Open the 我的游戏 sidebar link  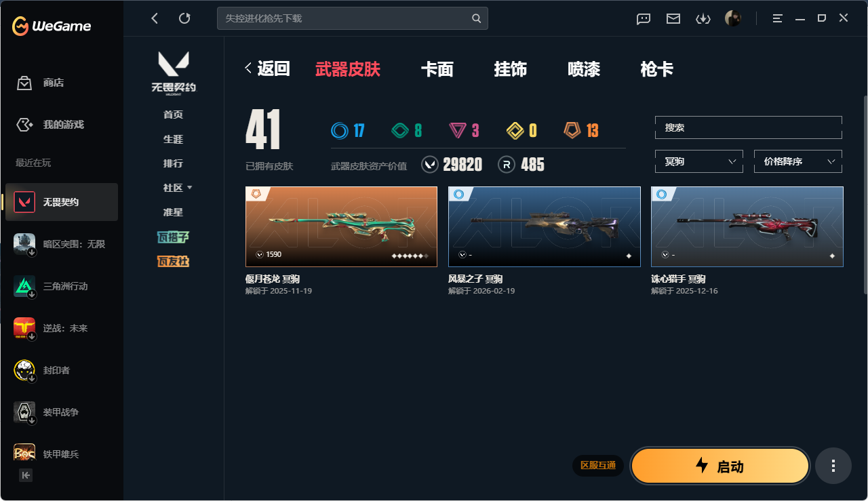(x=64, y=125)
